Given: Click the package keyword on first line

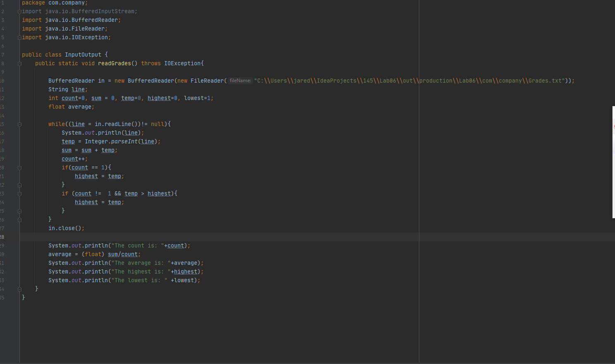Looking at the screenshot, I should point(34,3).
